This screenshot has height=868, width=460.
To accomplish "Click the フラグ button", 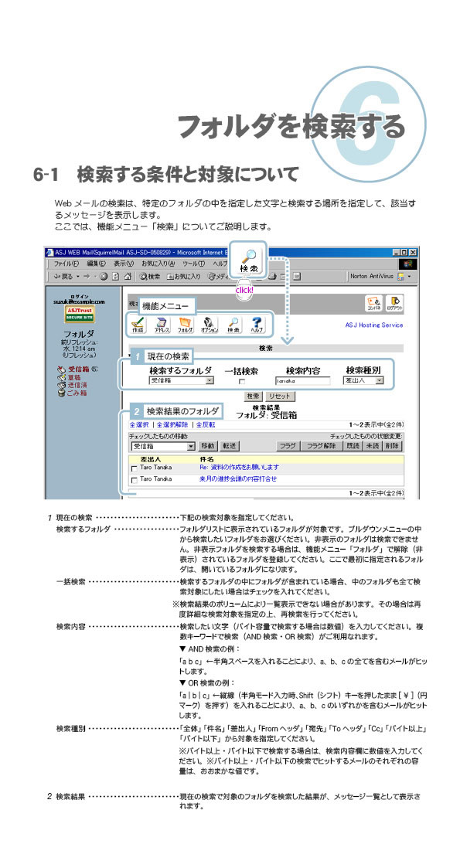I will 288,446.
